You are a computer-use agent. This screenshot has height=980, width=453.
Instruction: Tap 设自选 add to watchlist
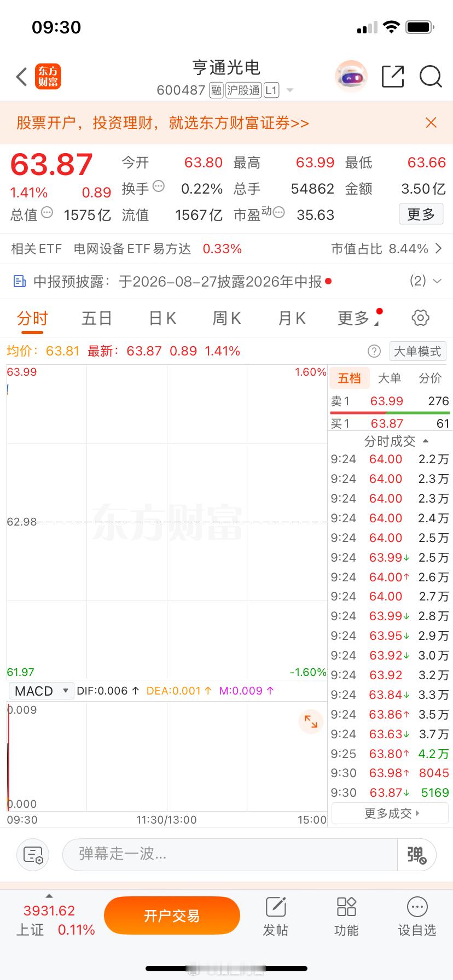[x=417, y=917]
